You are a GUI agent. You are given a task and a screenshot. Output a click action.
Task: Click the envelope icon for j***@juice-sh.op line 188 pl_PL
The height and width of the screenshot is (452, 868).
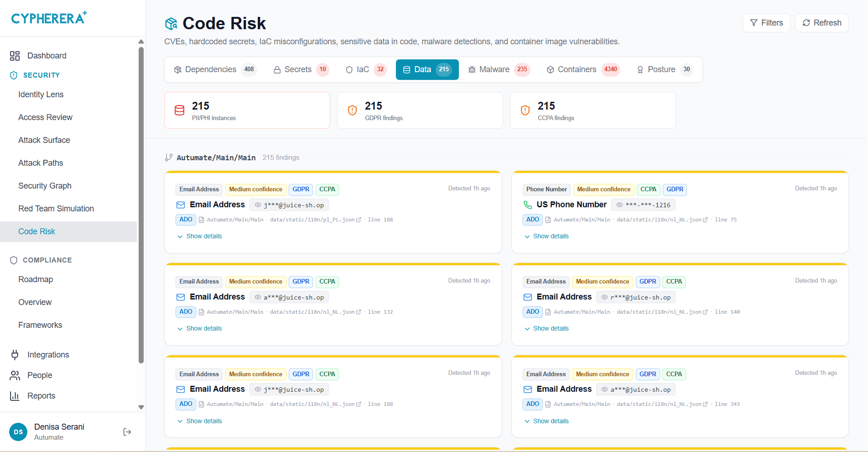(x=181, y=205)
